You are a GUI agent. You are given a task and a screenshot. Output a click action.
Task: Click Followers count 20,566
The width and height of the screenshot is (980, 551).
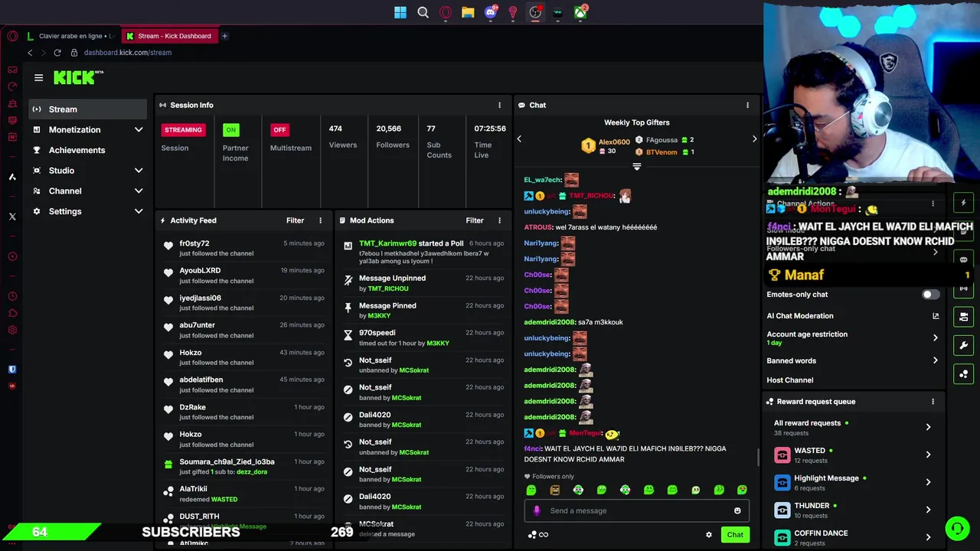point(388,129)
